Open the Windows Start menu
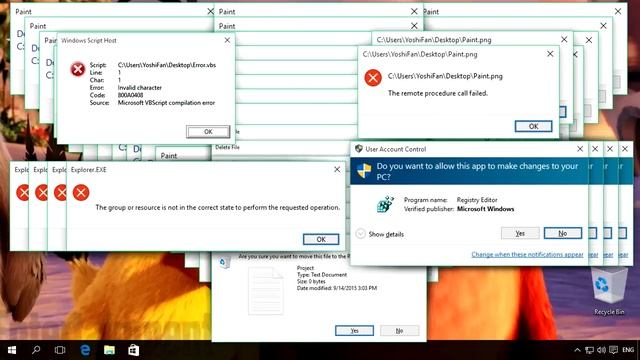 pyautogui.click(x=12, y=350)
